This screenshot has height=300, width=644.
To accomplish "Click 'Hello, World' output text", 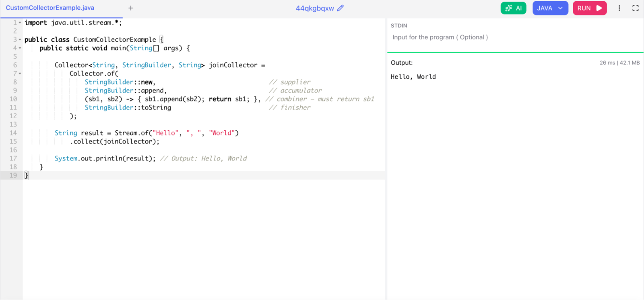I will 413,77.
